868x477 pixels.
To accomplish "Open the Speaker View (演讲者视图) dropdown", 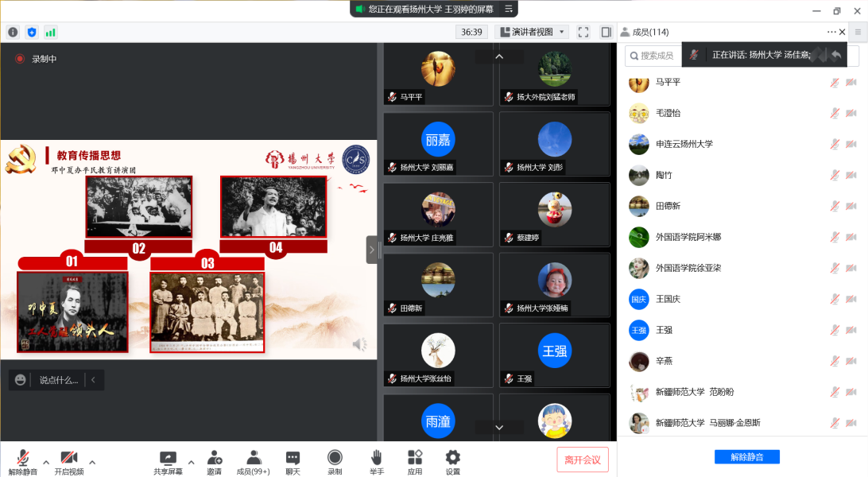I will pos(532,32).
